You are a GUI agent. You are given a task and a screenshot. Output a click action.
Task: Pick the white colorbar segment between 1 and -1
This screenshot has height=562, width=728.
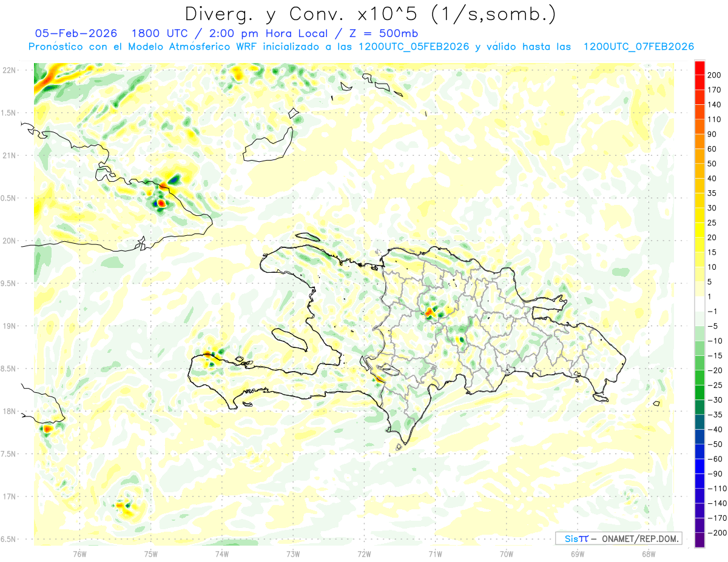[x=700, y=304]
